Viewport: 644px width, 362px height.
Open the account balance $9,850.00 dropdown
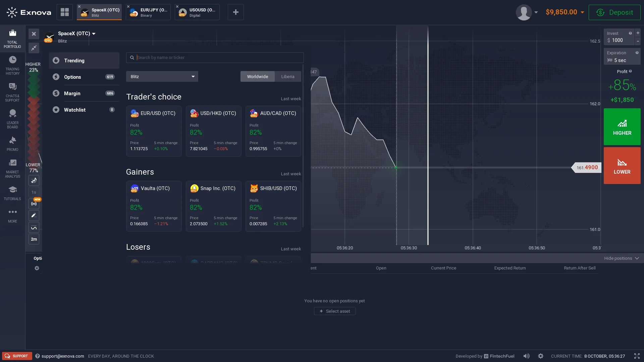pyautogui.click(x=565, y=12)
